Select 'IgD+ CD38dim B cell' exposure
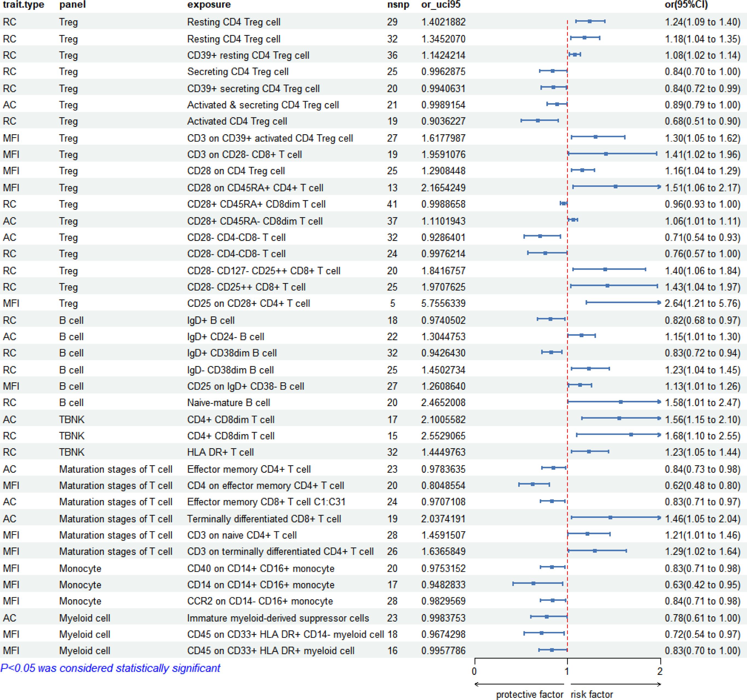 [232, 353]
